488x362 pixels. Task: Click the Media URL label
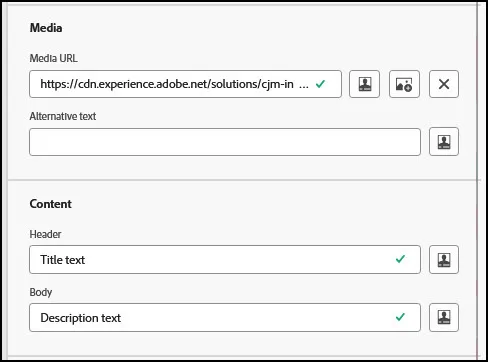[54, 58]
